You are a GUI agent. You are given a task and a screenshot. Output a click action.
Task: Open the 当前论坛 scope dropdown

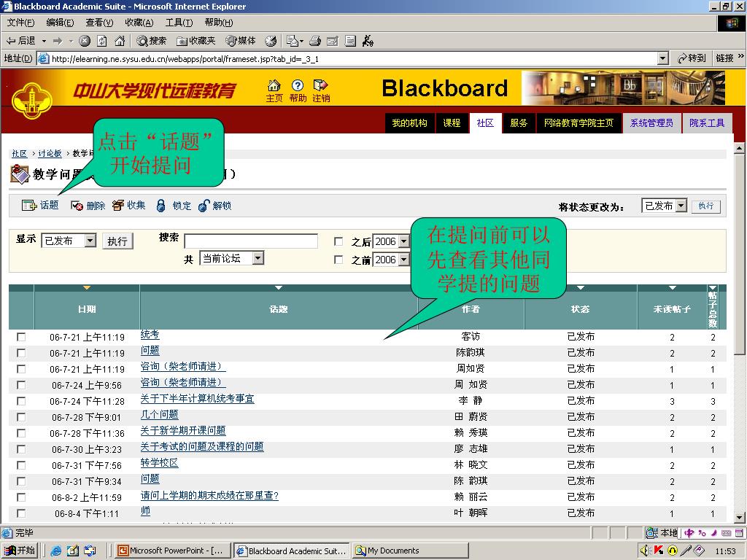tap(258, 258)
